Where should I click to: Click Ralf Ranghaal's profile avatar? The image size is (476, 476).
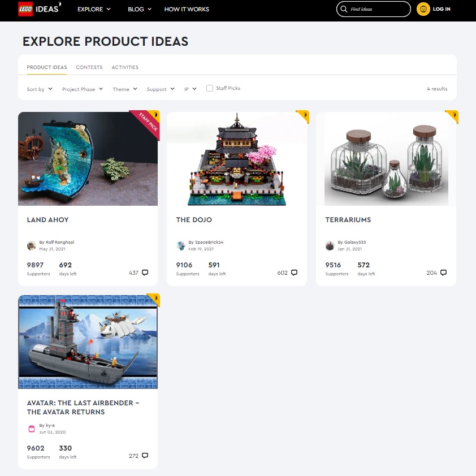coord(31,245)
